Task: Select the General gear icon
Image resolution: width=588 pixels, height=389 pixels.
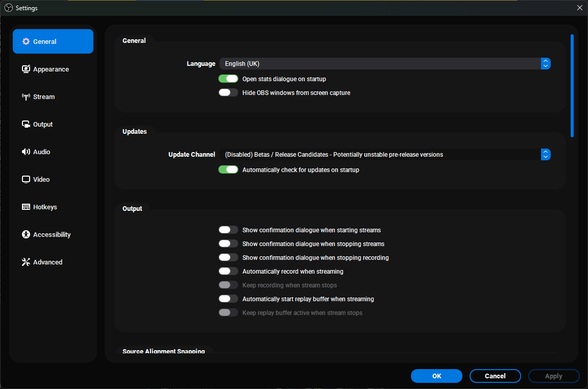Action: pyautogui.click(x=26, y=41)
